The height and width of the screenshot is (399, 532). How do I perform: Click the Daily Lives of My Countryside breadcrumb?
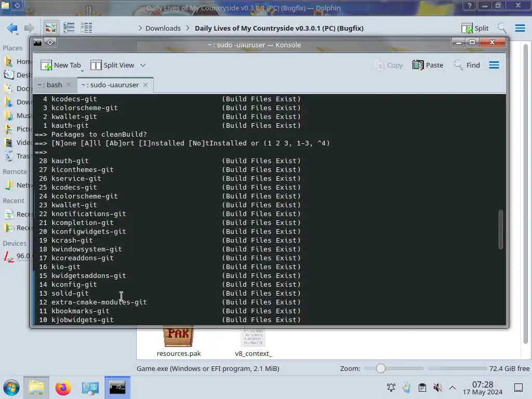point(279,28)
